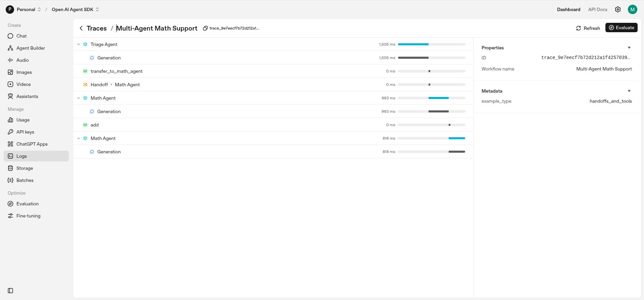Select the 993 ms Generation span
644x300 pixels.
[273, 111]
